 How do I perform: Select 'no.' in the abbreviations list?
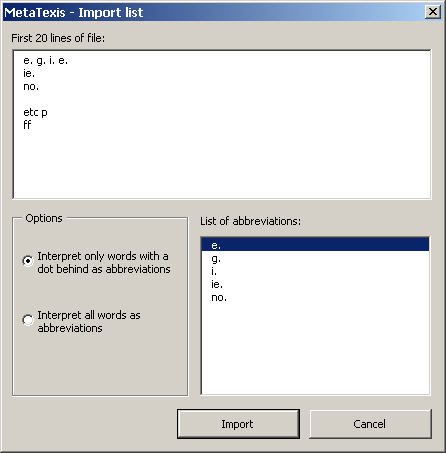[315, 297]
